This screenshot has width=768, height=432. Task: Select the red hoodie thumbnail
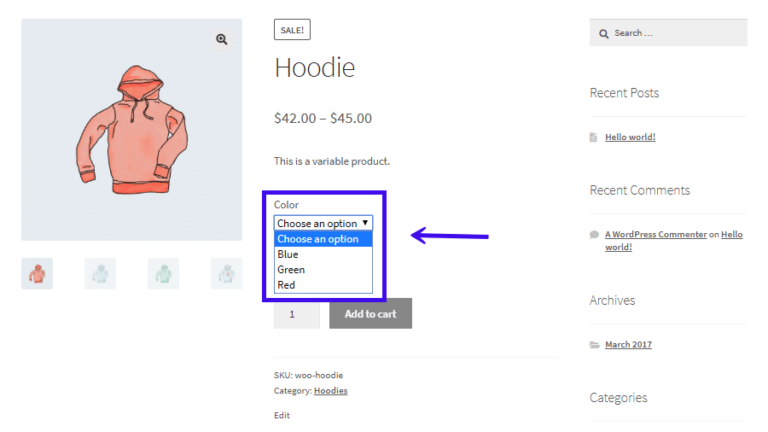click(37, 273)
